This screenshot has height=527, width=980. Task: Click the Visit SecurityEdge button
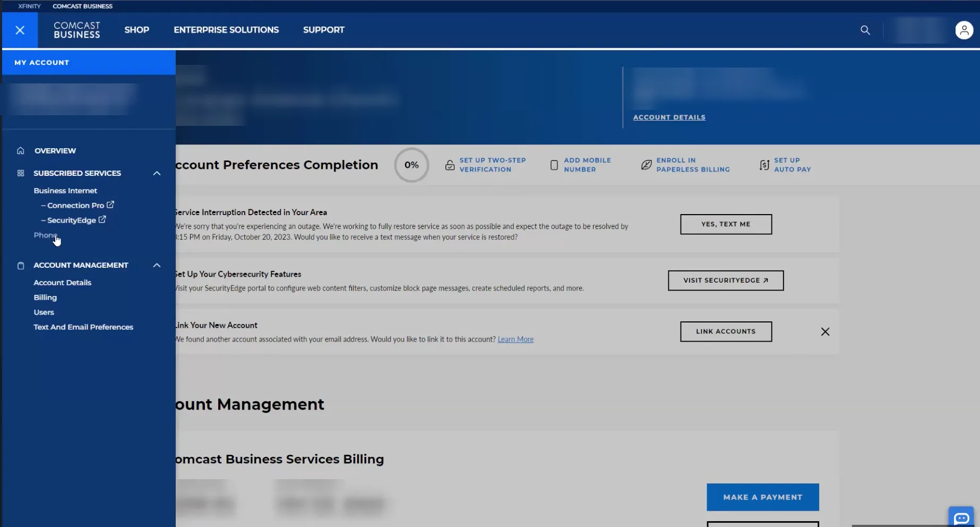(726, 280)
